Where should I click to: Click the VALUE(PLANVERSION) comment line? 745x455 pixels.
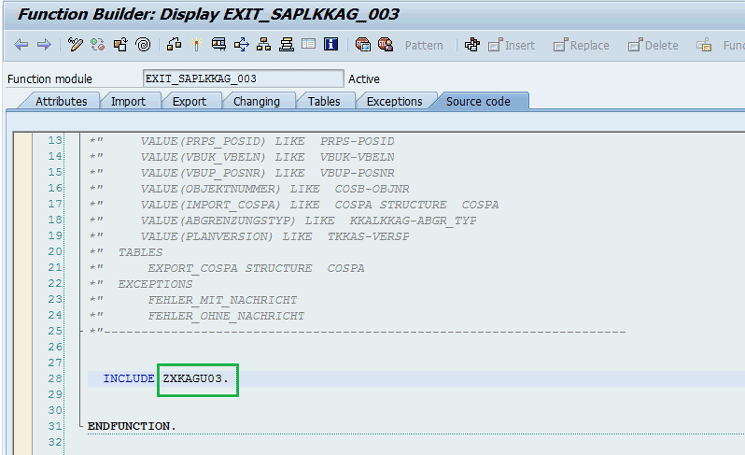click(x=249, y=237)
